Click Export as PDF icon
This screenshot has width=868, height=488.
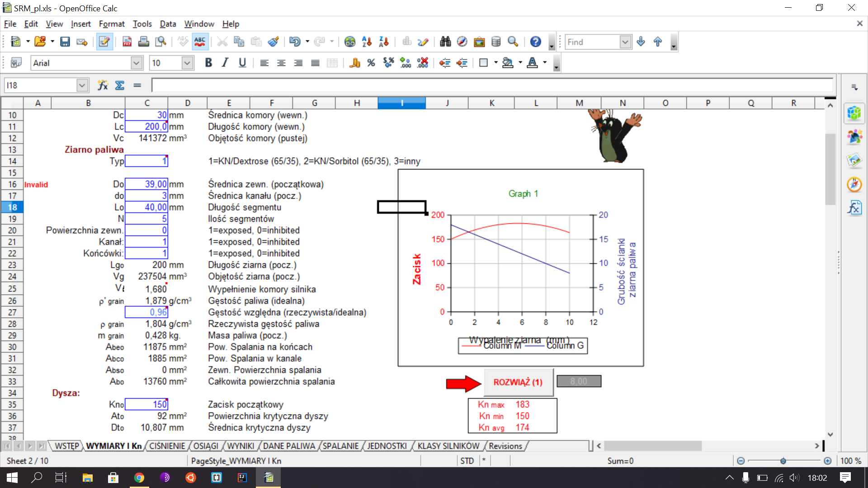tap(127, 42)
